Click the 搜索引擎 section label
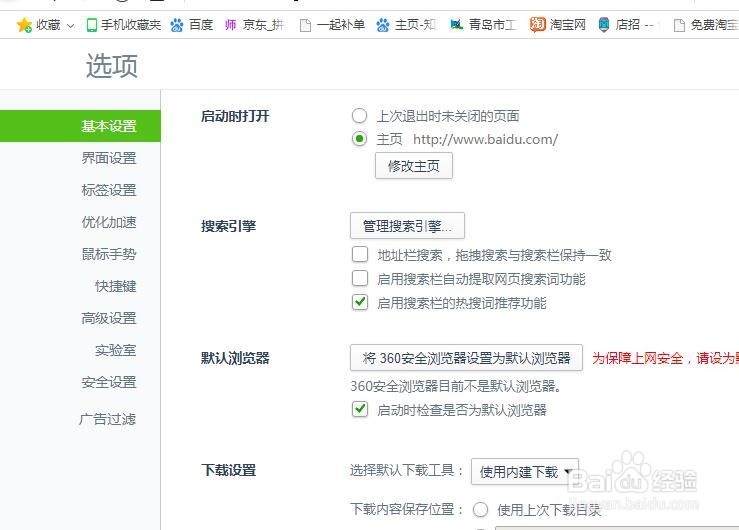 tap(228, 226)
